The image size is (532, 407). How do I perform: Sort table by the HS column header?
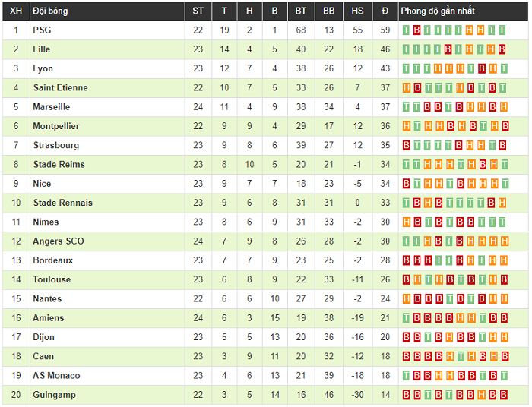(358, 11)
